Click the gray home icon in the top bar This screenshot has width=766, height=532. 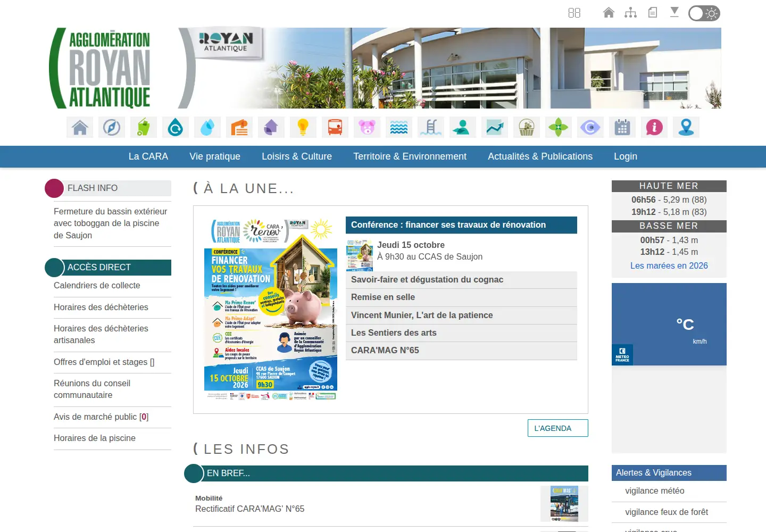tap(609, 12)
